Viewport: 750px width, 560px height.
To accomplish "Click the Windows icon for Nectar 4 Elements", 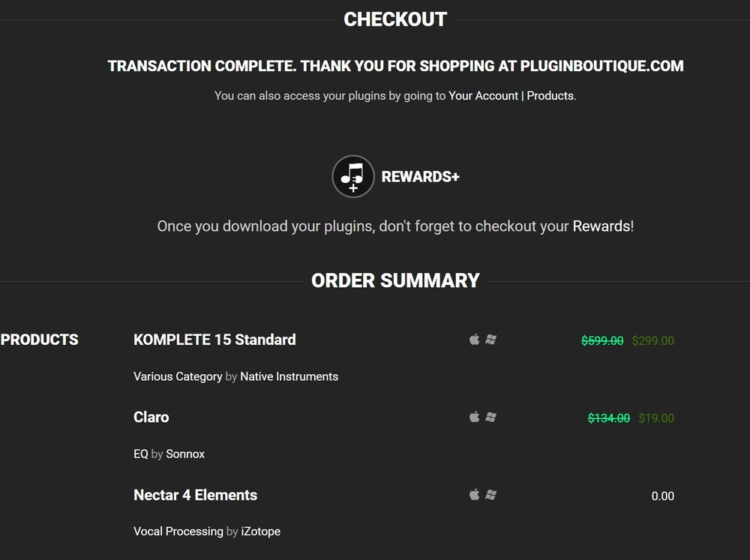I will click(490, 495).
